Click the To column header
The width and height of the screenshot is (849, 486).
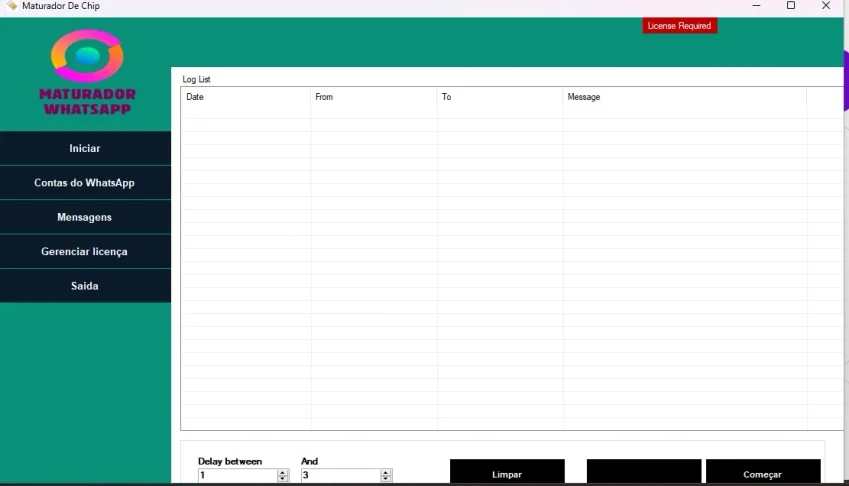500,97
